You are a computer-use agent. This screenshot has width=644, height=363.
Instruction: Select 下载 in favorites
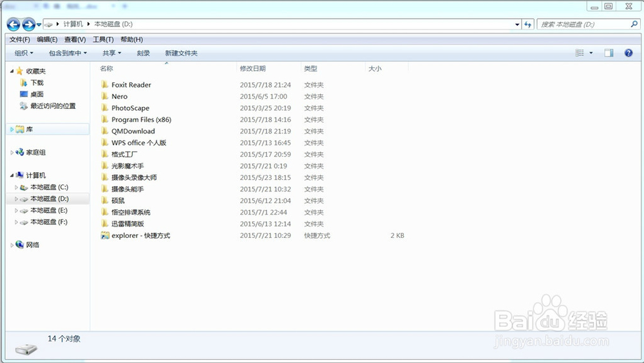(37, 83)
